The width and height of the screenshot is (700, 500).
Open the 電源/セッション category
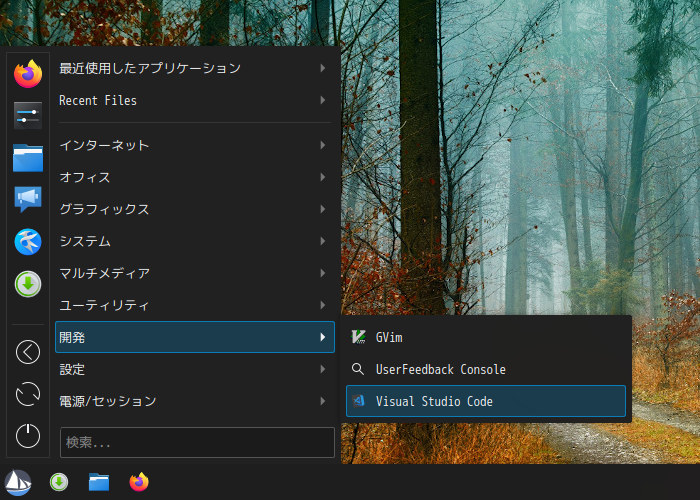[x=195, y=401]
